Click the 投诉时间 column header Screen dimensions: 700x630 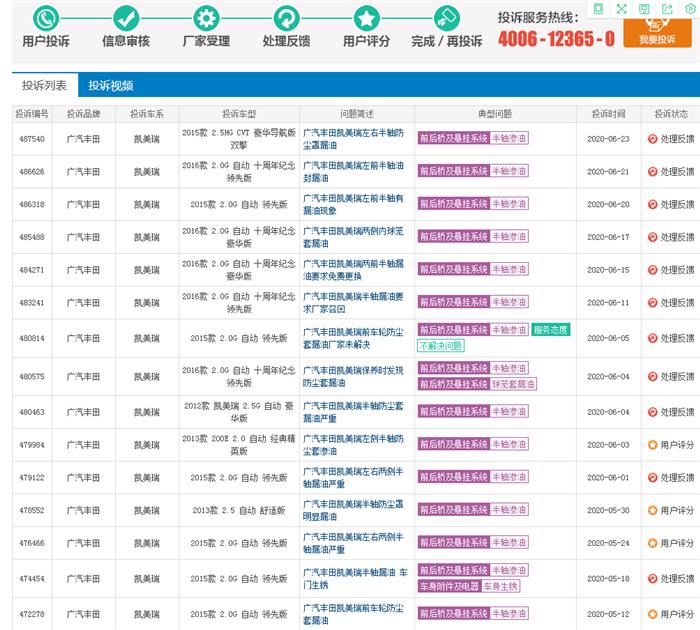point(608,114)
